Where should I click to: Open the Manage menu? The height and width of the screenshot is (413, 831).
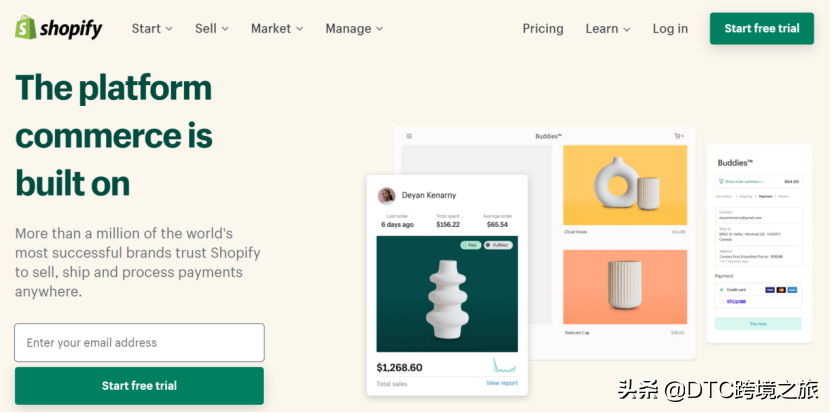coord(354,29)
